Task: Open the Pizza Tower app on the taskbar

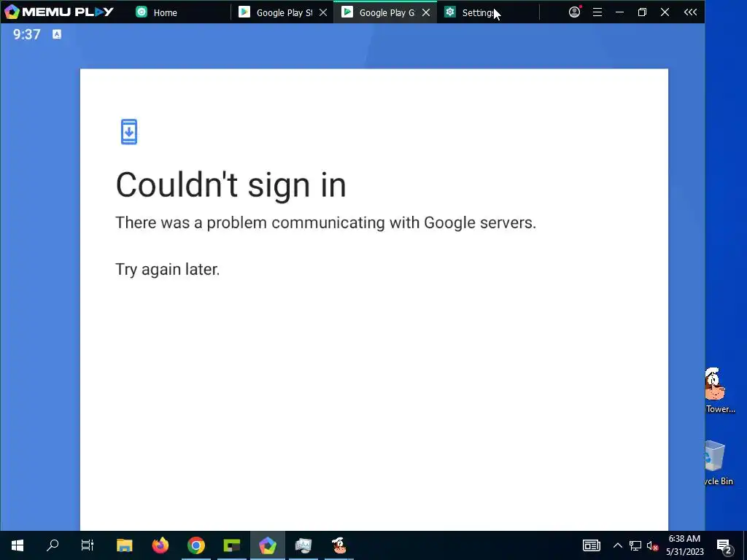Action: click(339, 545)
